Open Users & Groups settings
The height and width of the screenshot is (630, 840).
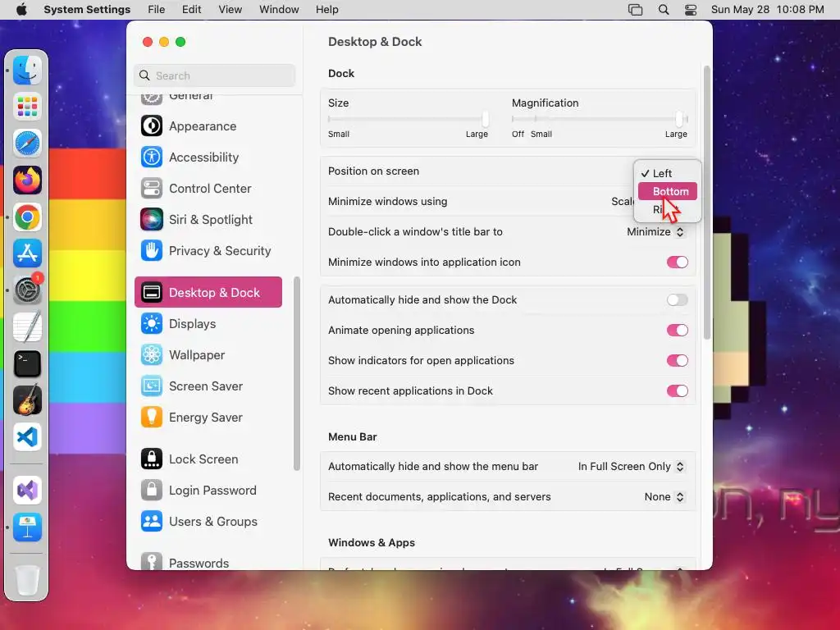click(208, 521)
